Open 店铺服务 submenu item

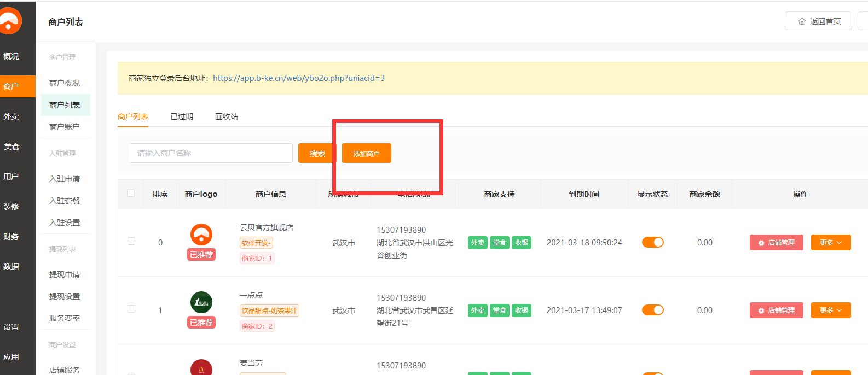65,370
